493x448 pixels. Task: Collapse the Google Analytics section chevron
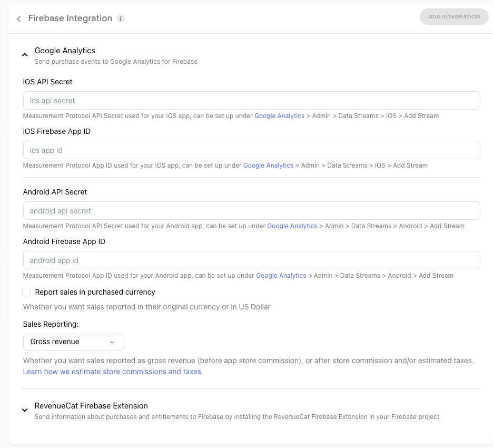tap(25, 55)
